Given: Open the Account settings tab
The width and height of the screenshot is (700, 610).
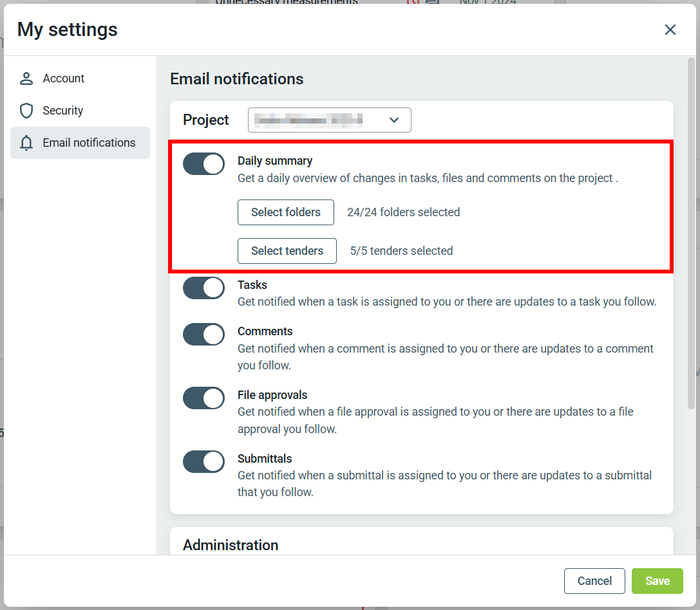Looking at the screenshot, I should click(x=64, y=79).
